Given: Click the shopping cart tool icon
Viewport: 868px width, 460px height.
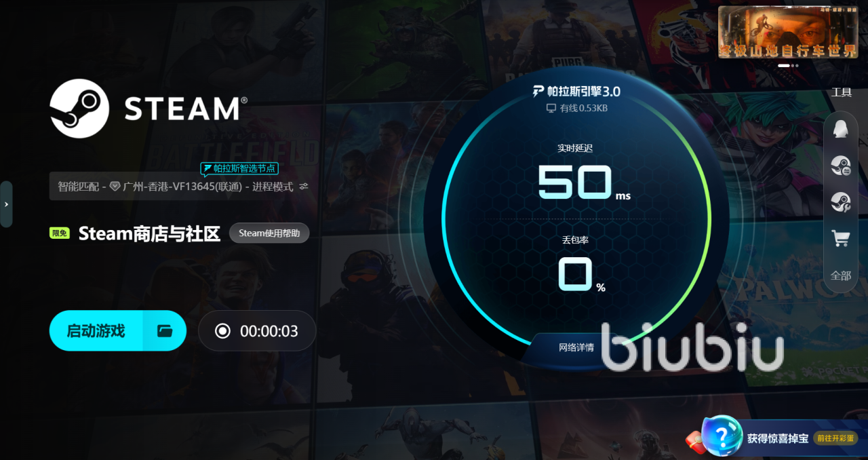Looking at the screenshot, I should pos(841,238).
